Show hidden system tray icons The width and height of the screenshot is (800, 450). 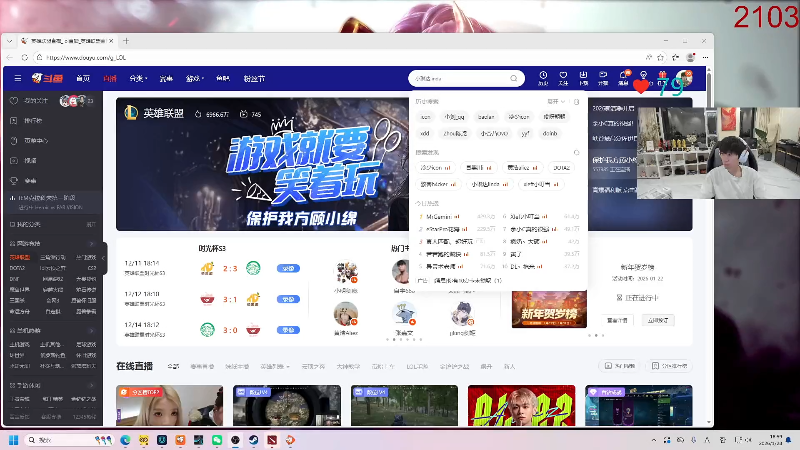coord(654,440)
